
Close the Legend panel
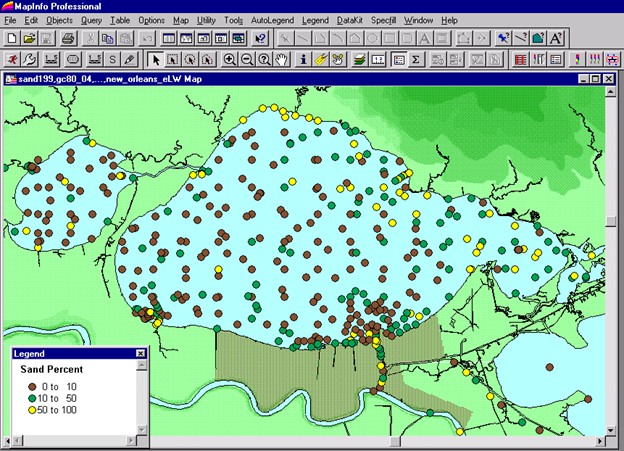[x=141, y=354]
